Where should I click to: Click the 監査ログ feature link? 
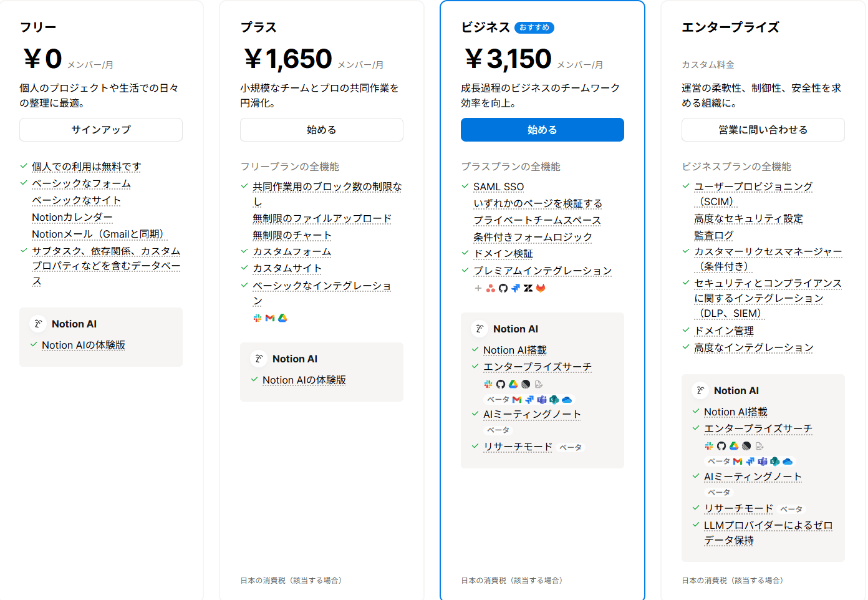[x=713, y=235]
